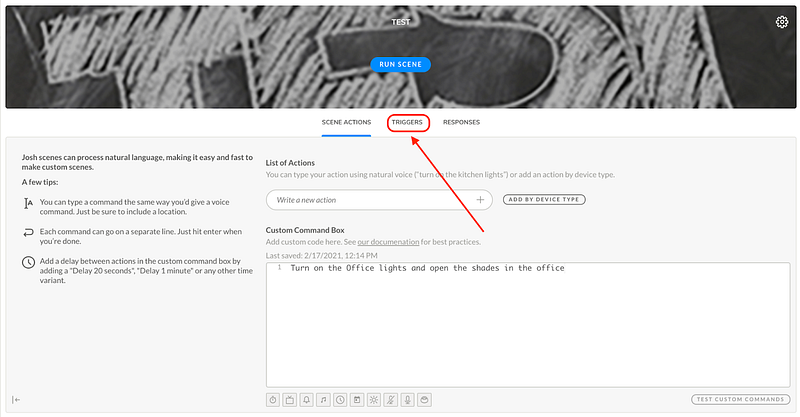Viewport: 800px width, 417px height.
Task: Open the scene settings gear
Action: pyautogui.click(x=782, y=22)
